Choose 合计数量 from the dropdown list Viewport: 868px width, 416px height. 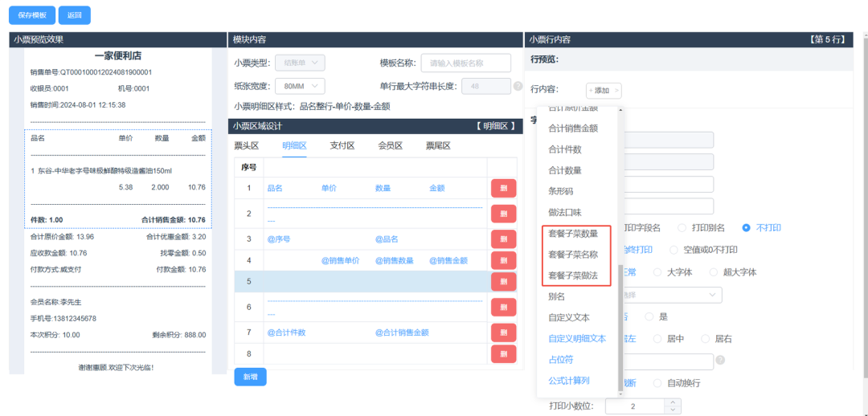pos(565,170)
